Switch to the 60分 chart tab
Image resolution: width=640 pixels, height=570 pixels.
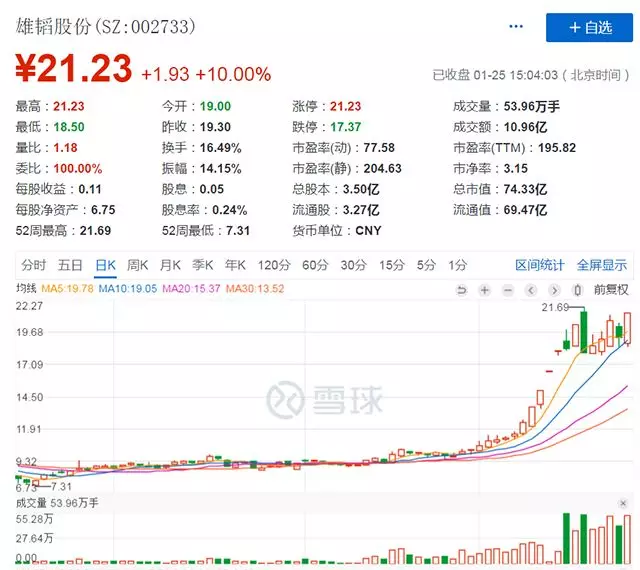315,265
